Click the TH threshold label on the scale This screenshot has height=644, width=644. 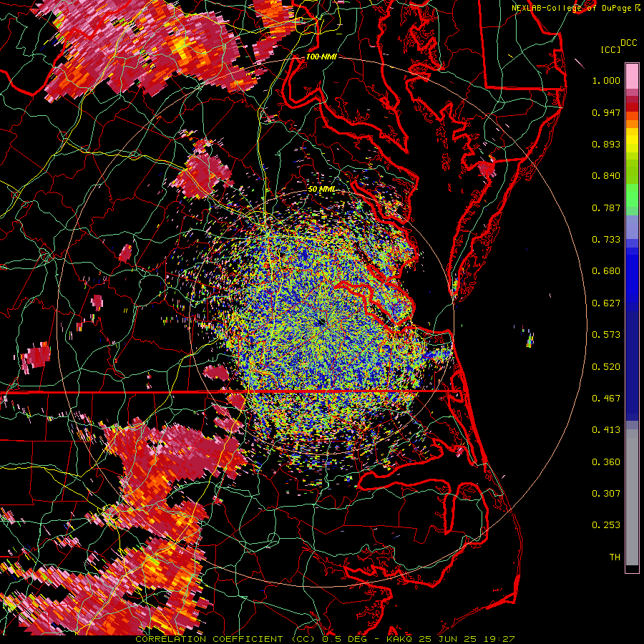tap(615, 557)
